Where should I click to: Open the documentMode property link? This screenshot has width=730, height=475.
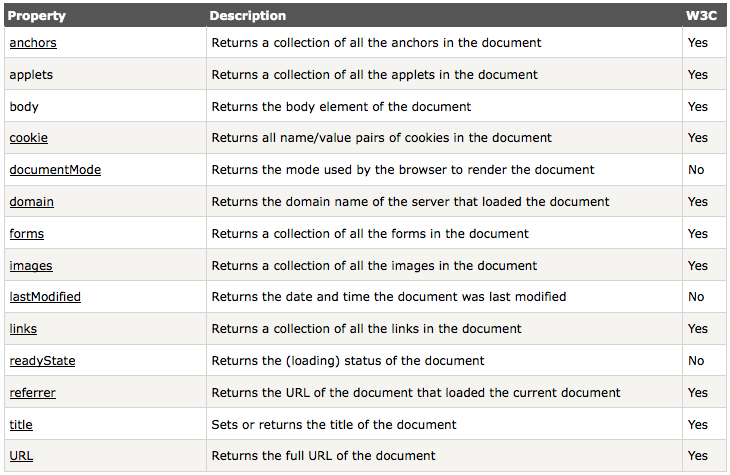click(x=55, y=170)
